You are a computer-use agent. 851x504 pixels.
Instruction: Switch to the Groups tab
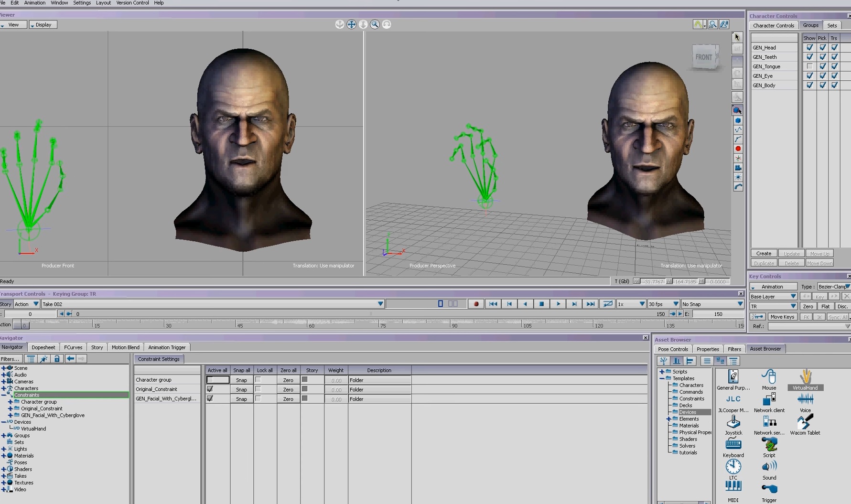(810, 25)
